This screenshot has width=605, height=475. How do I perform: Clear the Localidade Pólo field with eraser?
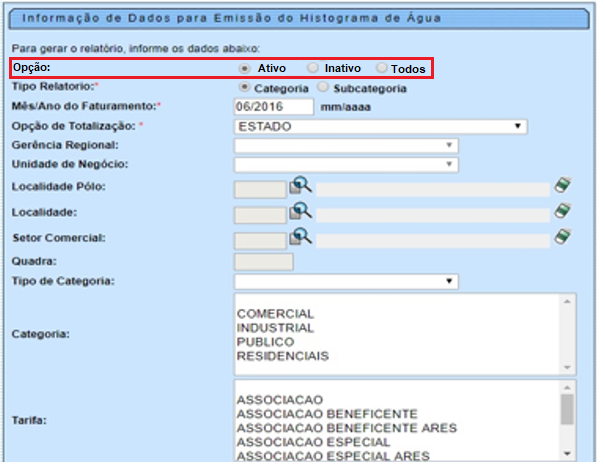click(565, 185)
